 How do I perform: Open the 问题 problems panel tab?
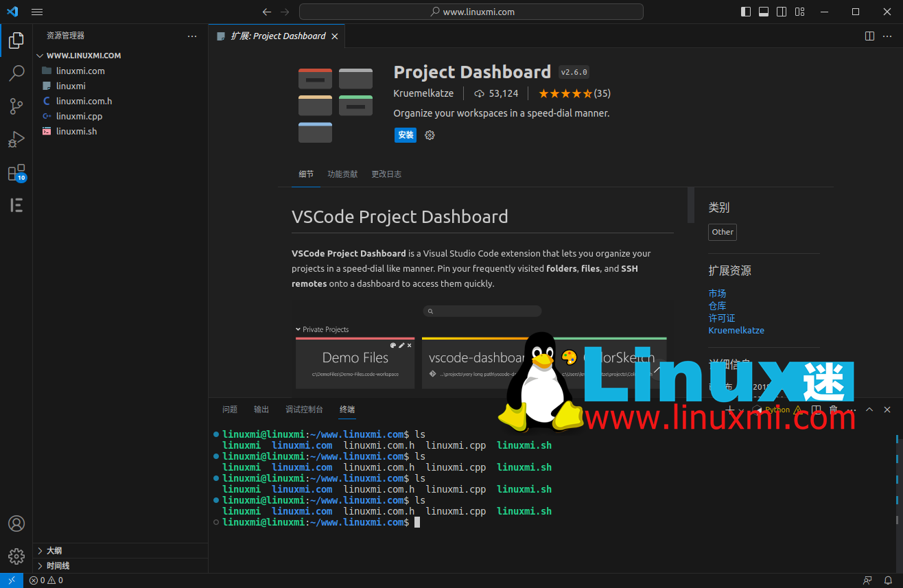pos(230,410)
